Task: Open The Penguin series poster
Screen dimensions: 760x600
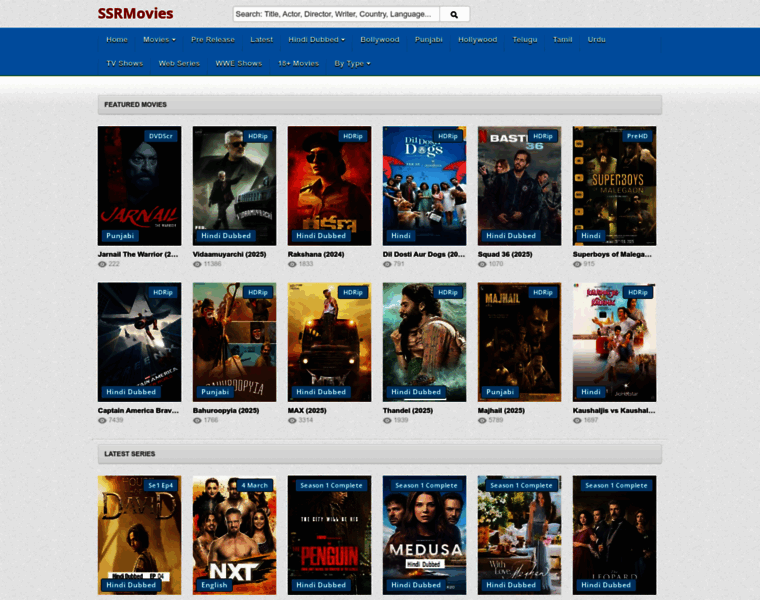Action: point(330,535)
